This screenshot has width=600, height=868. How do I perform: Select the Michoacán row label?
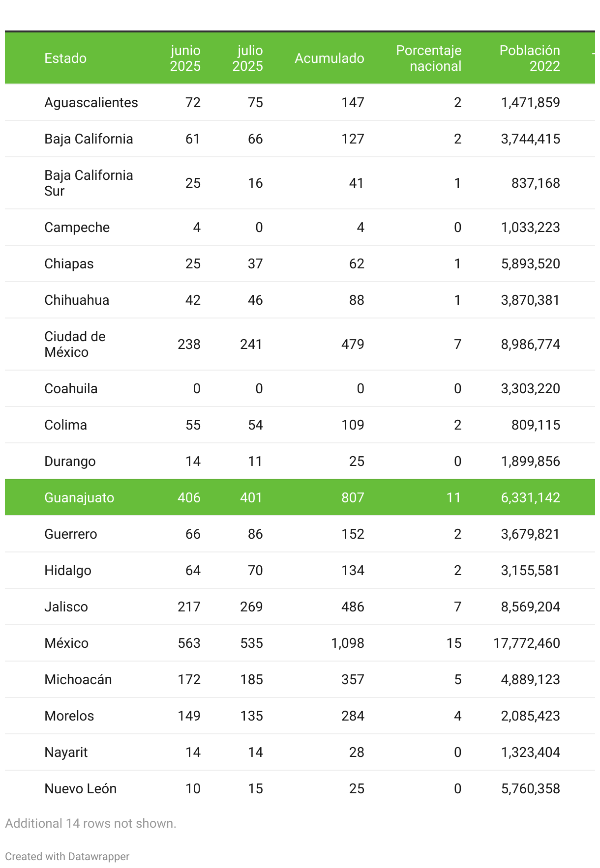(78, 680)
